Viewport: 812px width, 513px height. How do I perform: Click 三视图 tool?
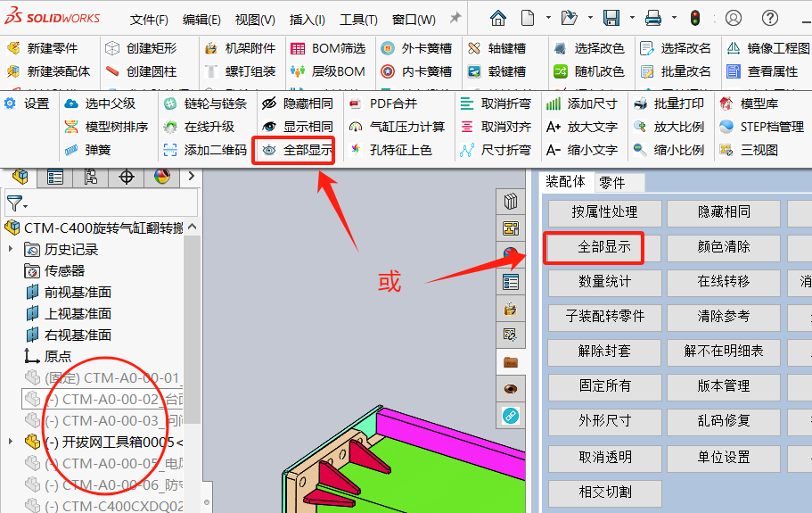(x=749, y=150)
